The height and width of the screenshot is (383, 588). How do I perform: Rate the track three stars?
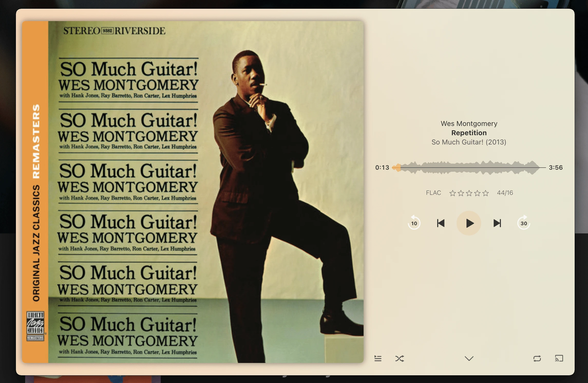469,193
